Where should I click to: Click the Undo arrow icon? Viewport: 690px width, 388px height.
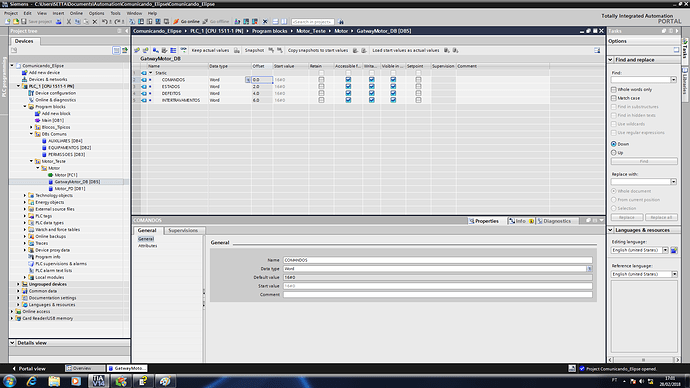(x=104, y=21)
